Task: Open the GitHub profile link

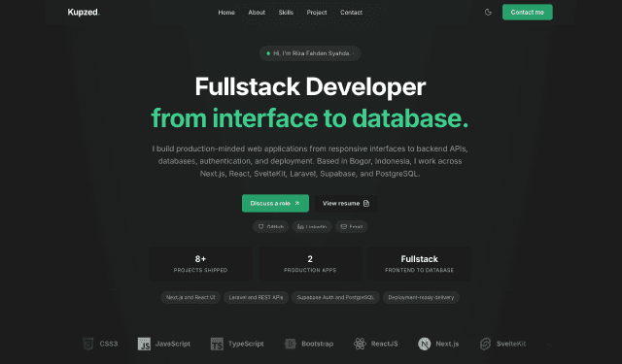Action: tap(270, 226)
